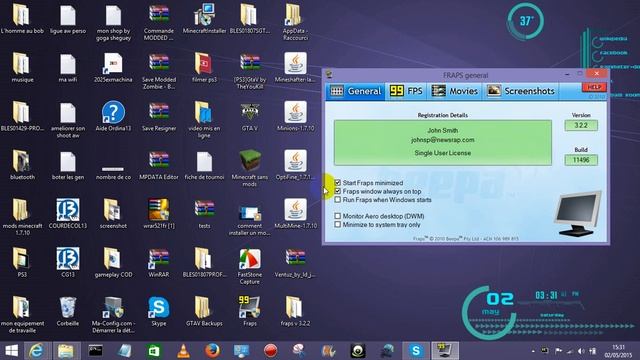
Task: Select the Skype desktop shortcut
Action: (x=159, y=311)
